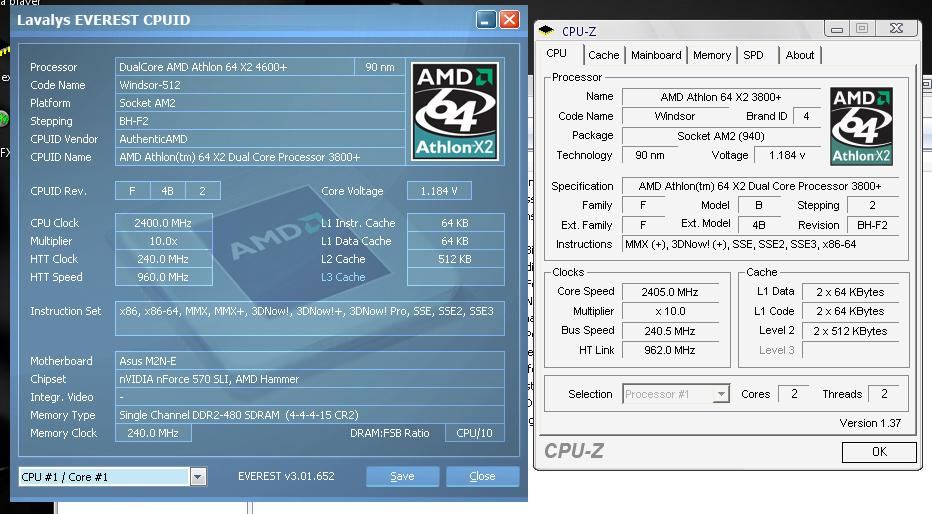Click the Stepping value BH-F2 in EVEREST
The height and width of the screenshot is (514, 932).
[x=260, y=121]
